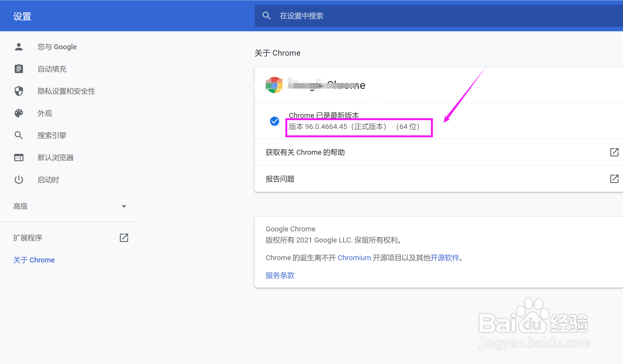This screenshot has height=364, width=623.
Task: Click the blue checkmark update status icon
Action: [x=274, y=121]
